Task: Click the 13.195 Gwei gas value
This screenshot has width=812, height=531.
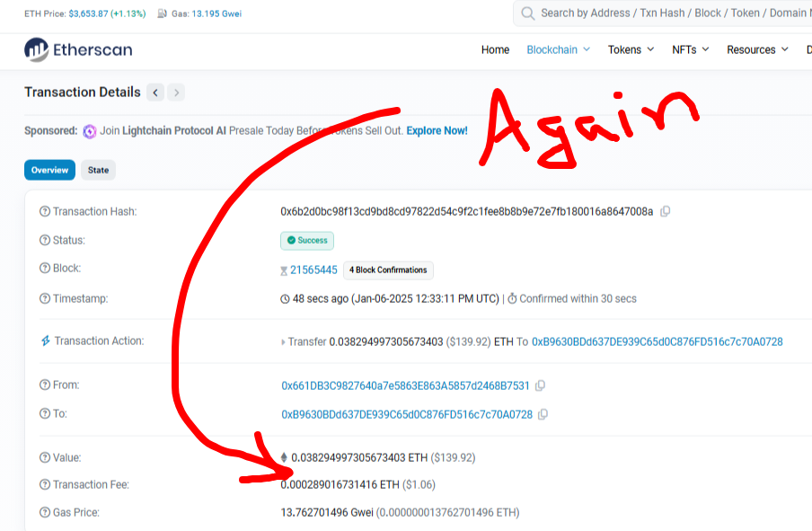Action: click(x=216, y=13)
